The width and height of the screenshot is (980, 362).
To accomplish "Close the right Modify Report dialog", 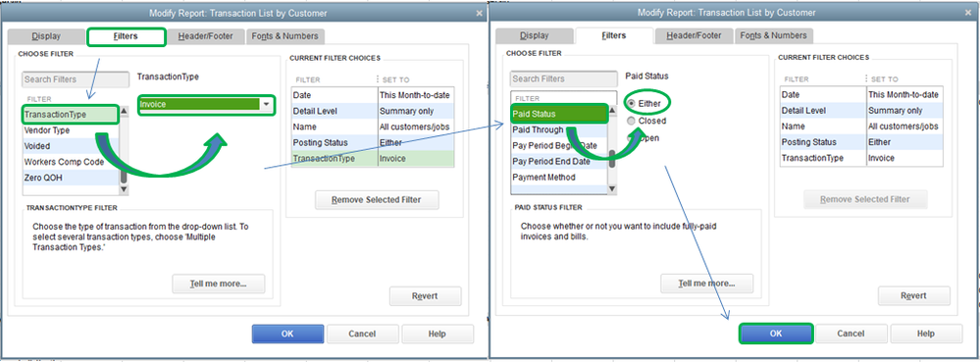I will 967,13.
